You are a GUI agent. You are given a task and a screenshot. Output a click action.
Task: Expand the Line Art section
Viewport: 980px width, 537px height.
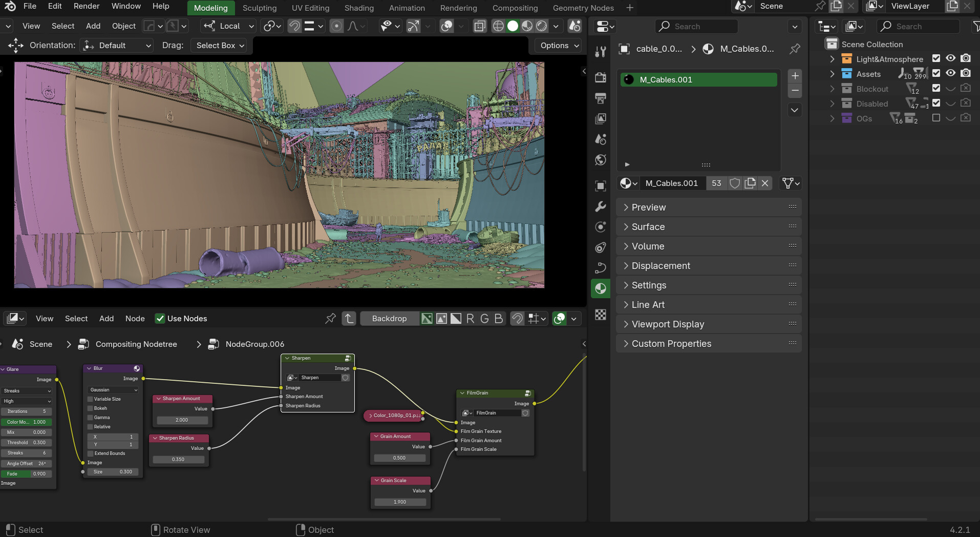point(647,304)
